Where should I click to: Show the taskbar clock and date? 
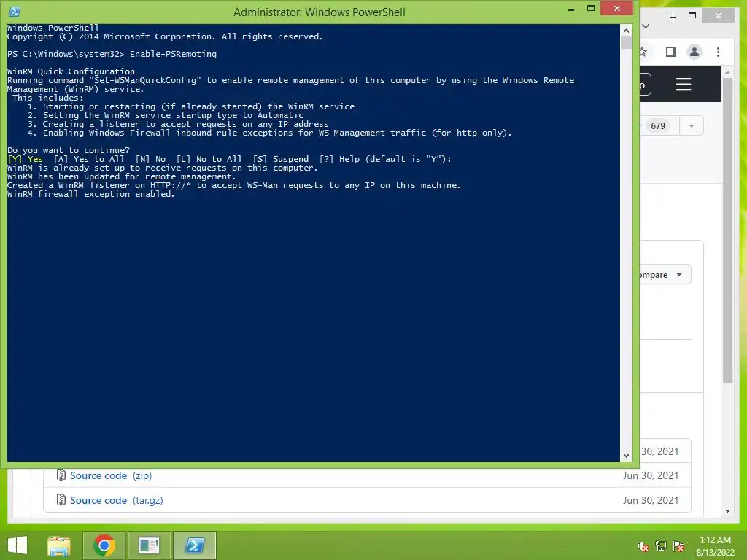click(x=715, y=546)
